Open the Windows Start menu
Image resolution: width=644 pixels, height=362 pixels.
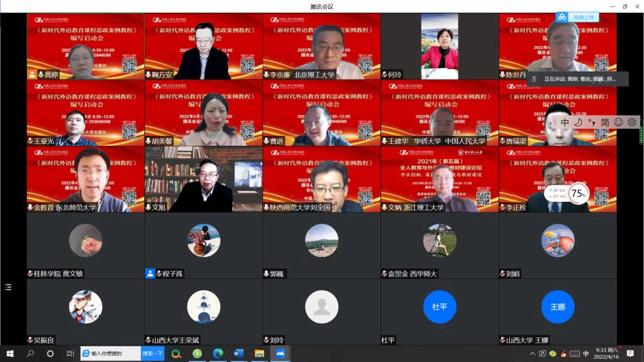[x=9, y=354]
